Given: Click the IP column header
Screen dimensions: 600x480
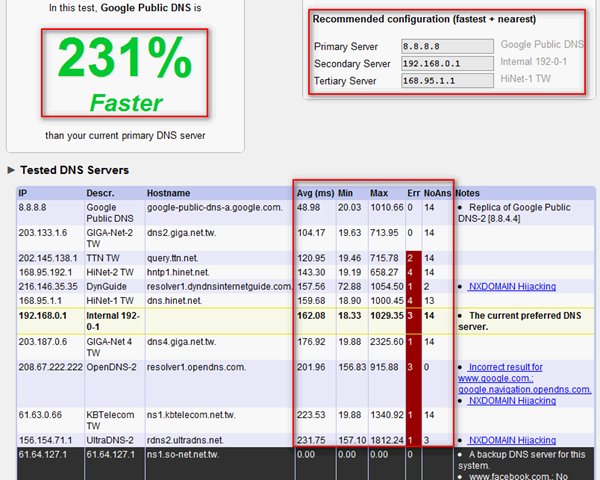Looking at the screenshot, I should point(24,192).
